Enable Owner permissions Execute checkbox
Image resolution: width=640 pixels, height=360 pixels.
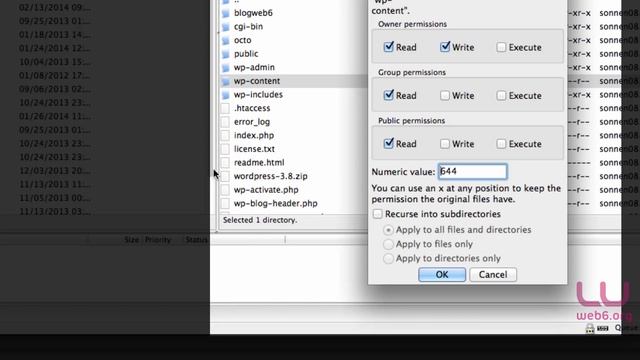[501, 47]
